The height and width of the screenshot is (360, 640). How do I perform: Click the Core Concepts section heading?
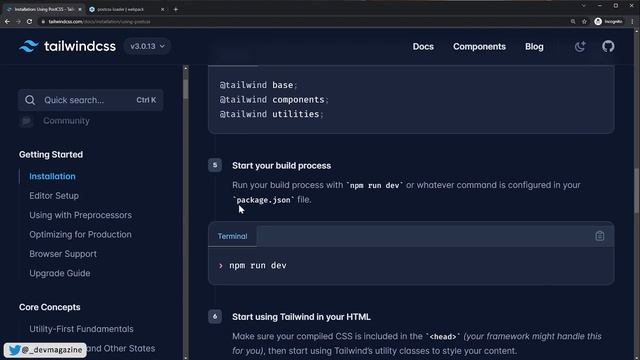(49, 307)
